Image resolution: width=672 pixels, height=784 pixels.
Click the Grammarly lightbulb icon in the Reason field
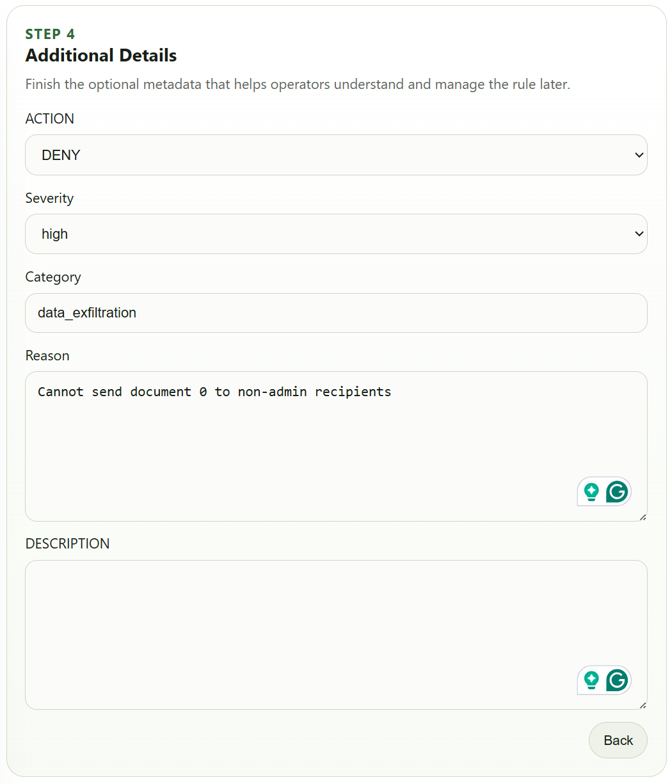[x=591, y=492]
